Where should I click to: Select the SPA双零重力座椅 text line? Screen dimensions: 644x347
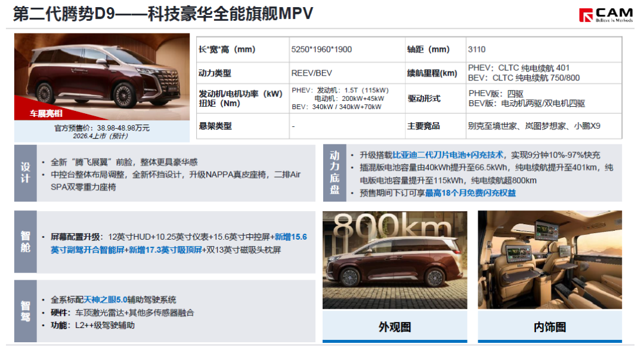(x=83, y=187)
